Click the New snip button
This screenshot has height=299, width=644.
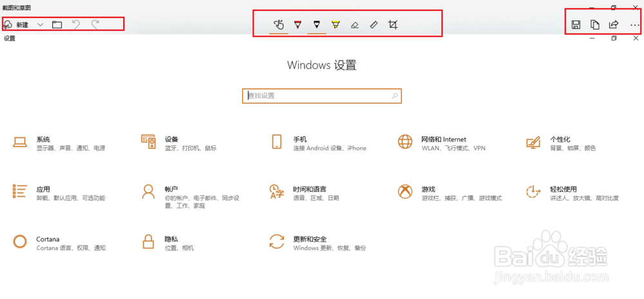(x=15, y=24)
